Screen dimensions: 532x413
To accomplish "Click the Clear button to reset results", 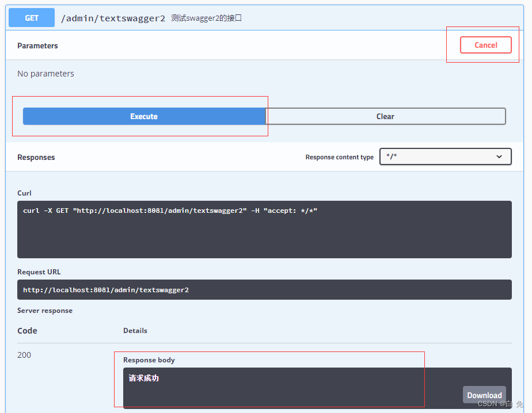I will 385,116.
